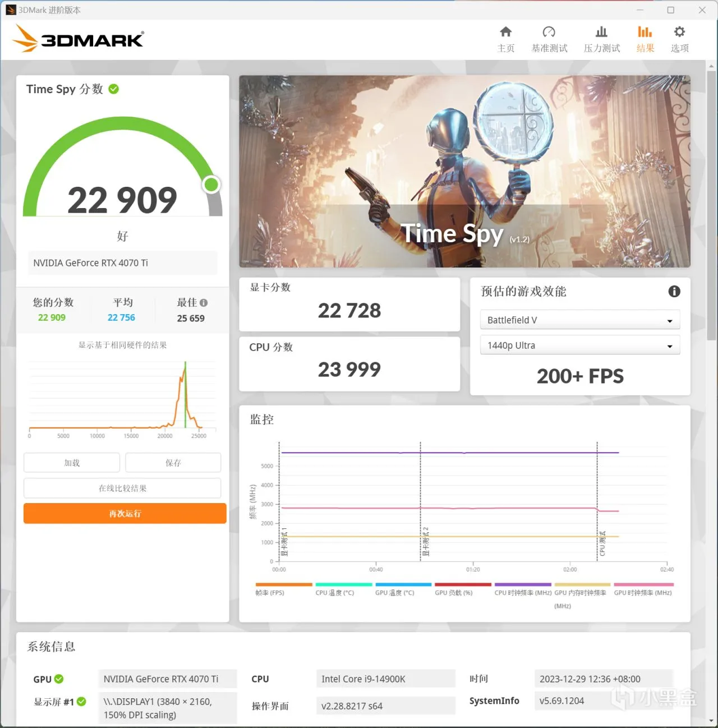This screenshot has height=728, width=718.
Task: Click the 3DMark logo
Action: (x=78, y=39)
